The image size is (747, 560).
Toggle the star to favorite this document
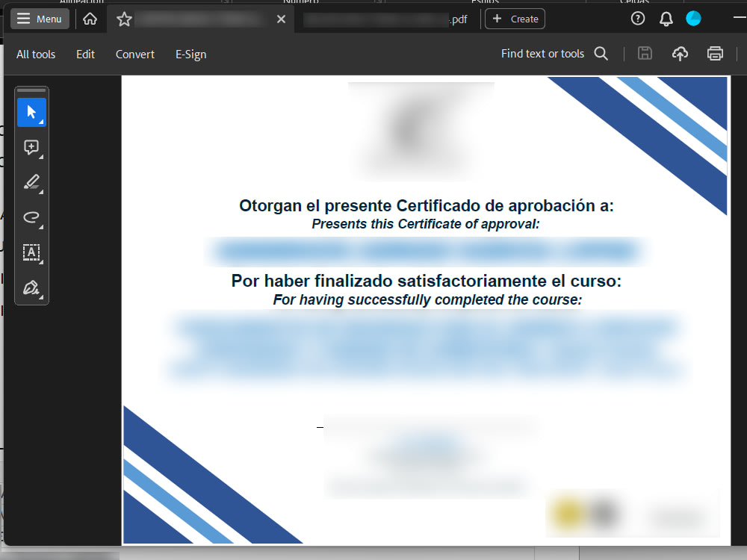(124, 19)
